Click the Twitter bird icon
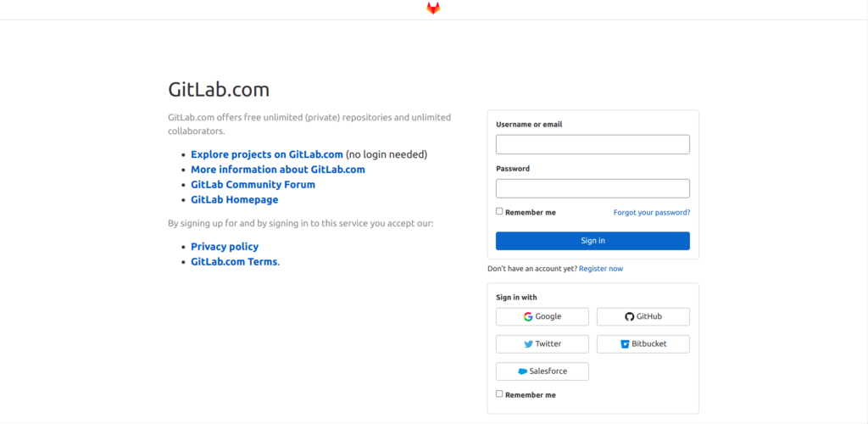This screenshot has width=868, height=424. [x=529, y=343]
